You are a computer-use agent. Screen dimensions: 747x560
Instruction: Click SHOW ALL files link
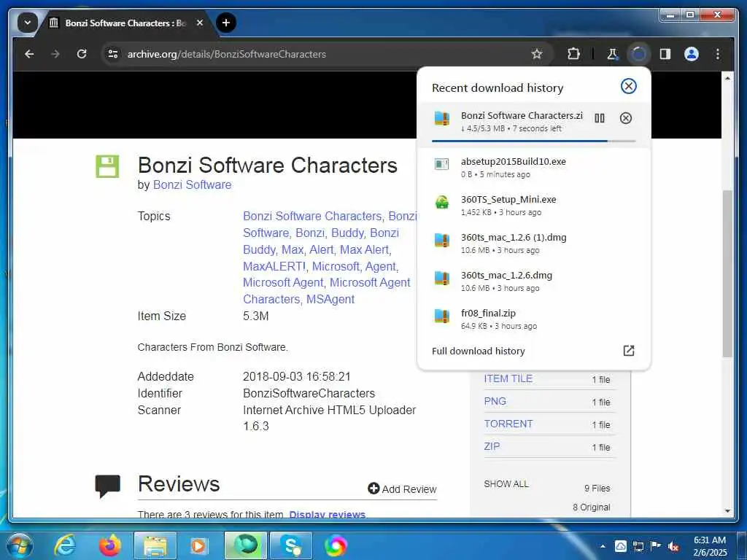tap(506, 484)
